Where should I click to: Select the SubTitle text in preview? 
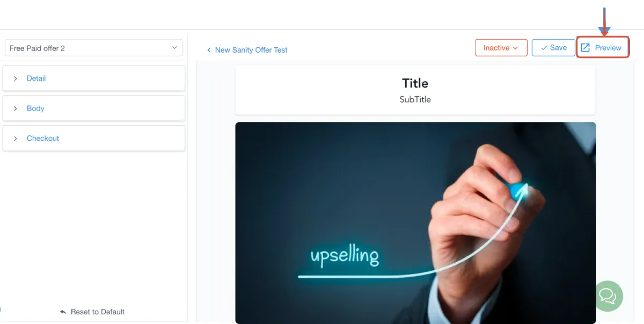[x=415, y=99]
